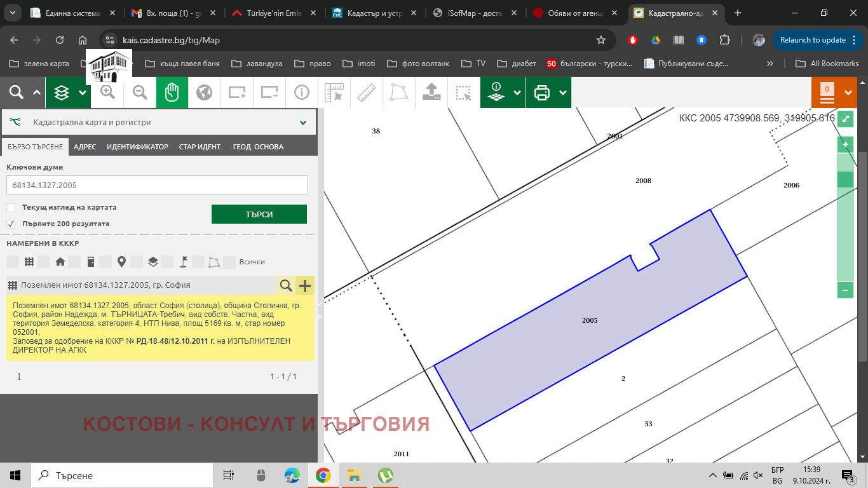Viewport: 868px width, 488px height.
Task: Click the upload file icon in toolbar
Action: (431, 93)
